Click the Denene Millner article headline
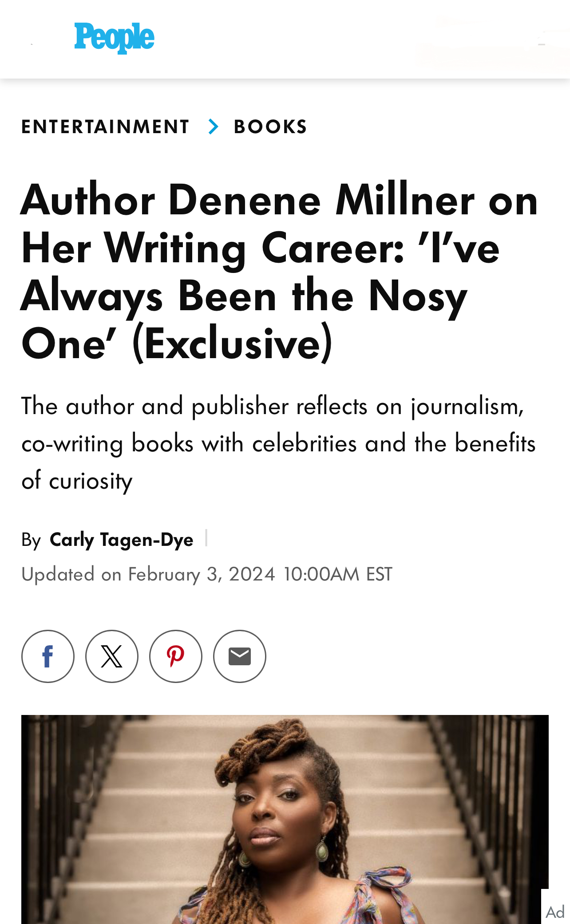 (x=280, y=271)
